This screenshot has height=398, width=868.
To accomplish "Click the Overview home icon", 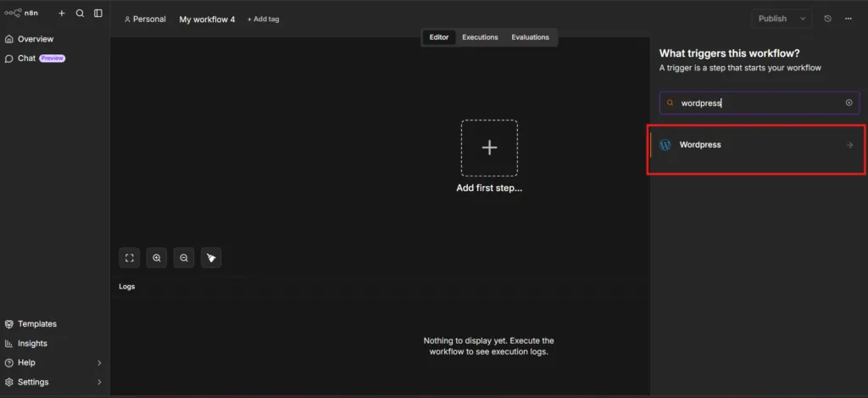I will 8,39.
